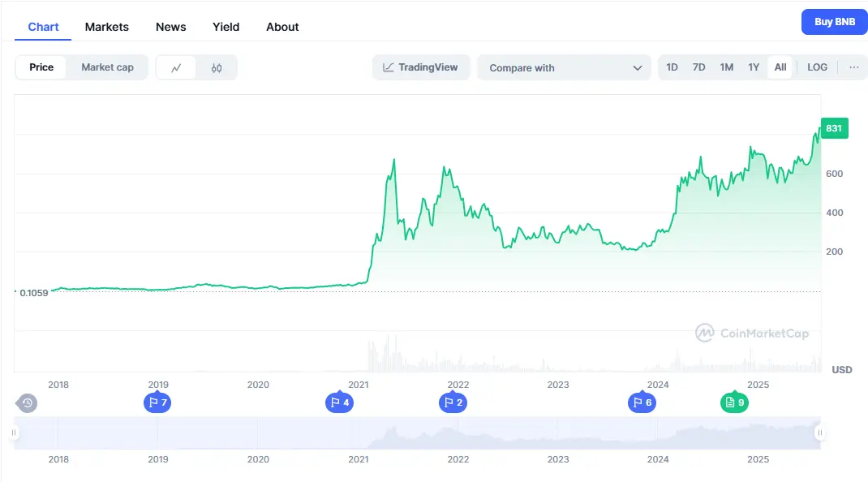Open the green document marker with 9 items
The width and height of the screenshot is (868, 482).
coord(733,402)
